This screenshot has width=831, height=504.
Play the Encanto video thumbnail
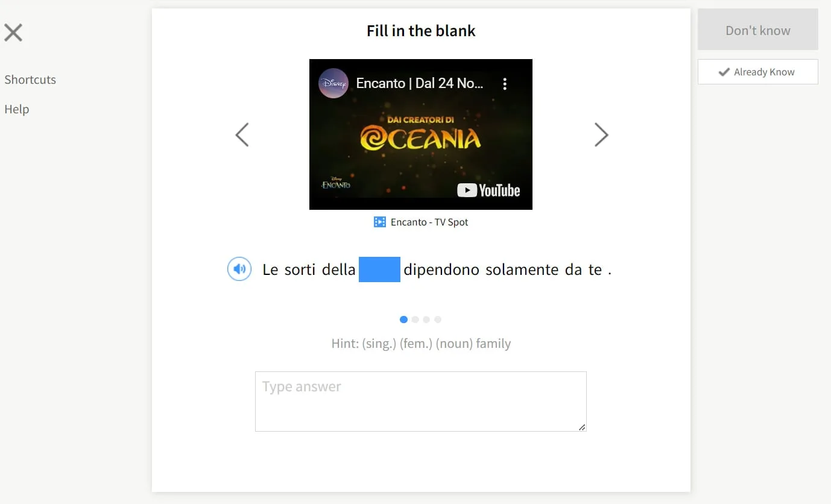(x=421, y=134)
